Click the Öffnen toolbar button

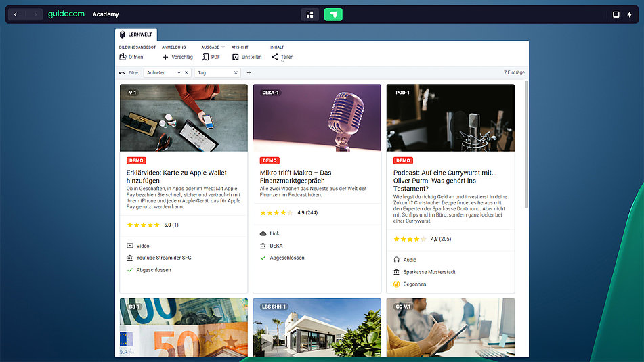pos(131,57)
